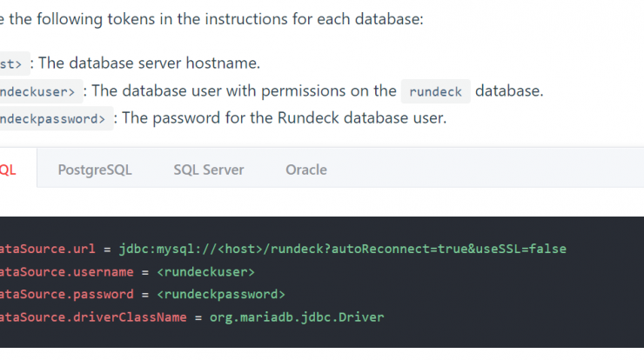This screenshot has height=360, width=644.
Task: Click 'The database server hostname.' text
Action: [150, 63]
